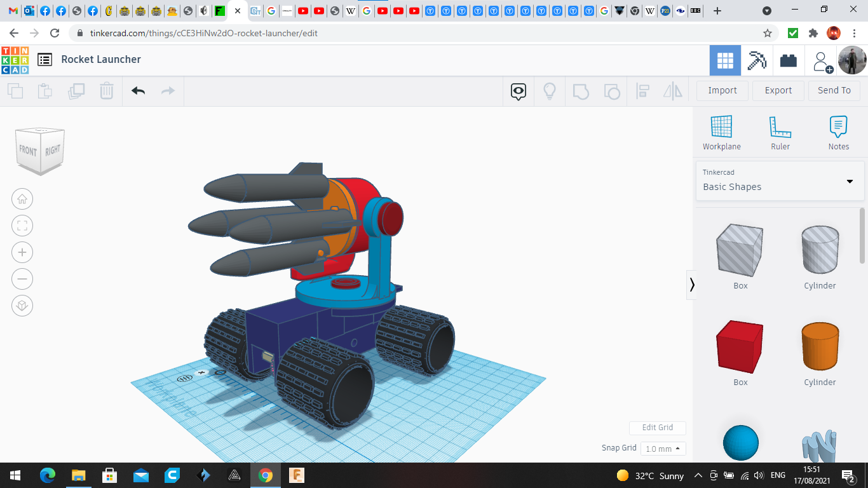
Task: Click the Tinkercad logo
Action: (15, 60)
